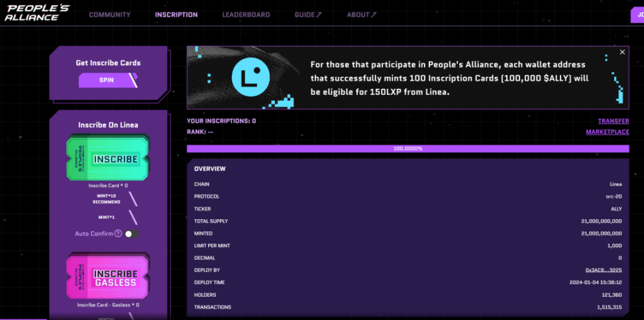Screen dimensions: 644x320
Task: Switch to the Inscription tab
Action: point(176,15)
